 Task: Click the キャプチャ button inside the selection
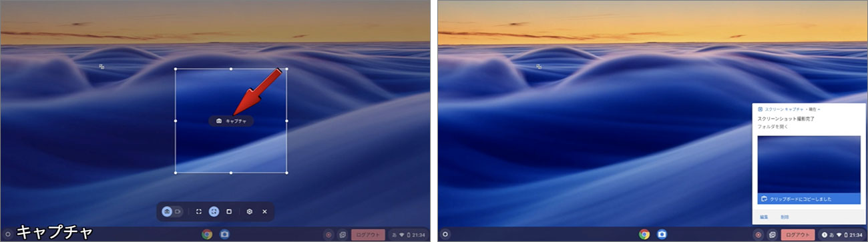tap(231, 121)
